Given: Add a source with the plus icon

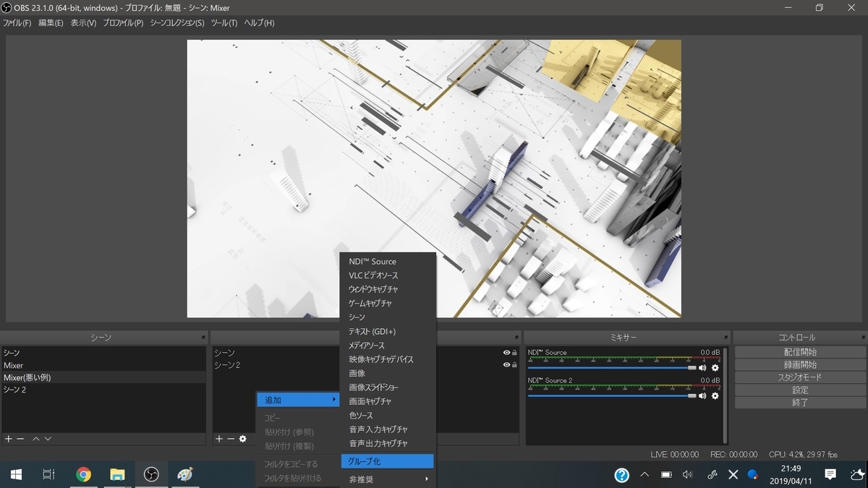Looking at the screenshot, I should coord(219,439).
